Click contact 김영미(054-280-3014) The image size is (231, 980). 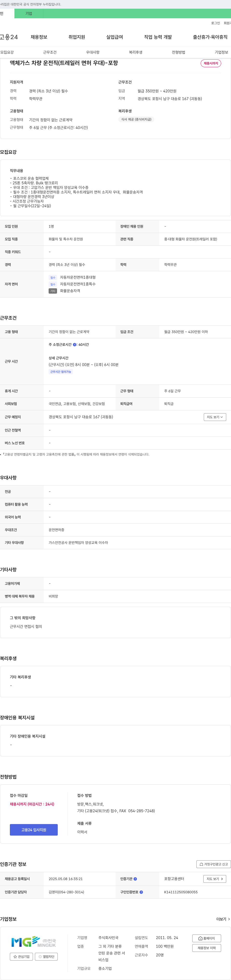click(x=66, y=892)
